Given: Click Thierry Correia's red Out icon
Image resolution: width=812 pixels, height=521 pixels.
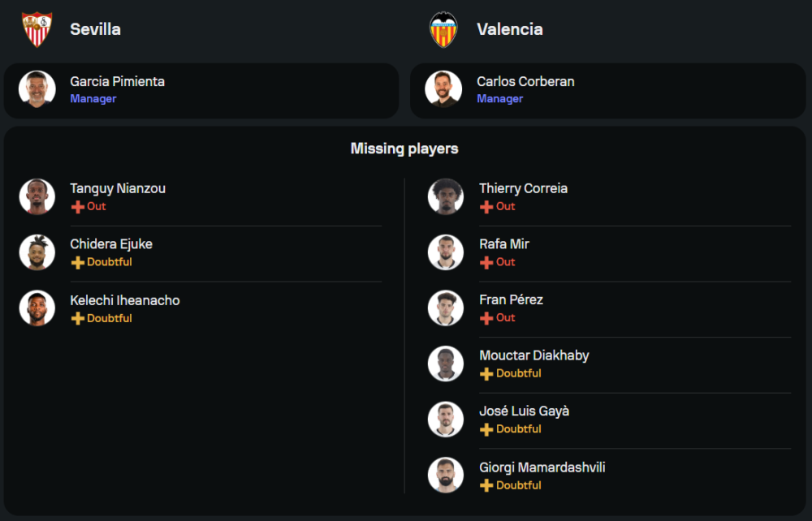Looking at the screenshot, I should click(486, 207).
